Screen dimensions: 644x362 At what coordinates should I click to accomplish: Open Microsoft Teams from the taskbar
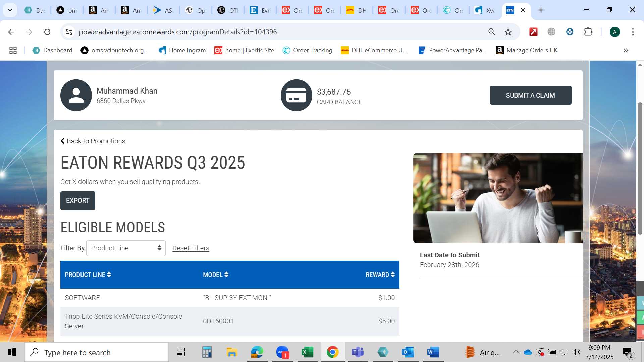[x=358, y=352]
